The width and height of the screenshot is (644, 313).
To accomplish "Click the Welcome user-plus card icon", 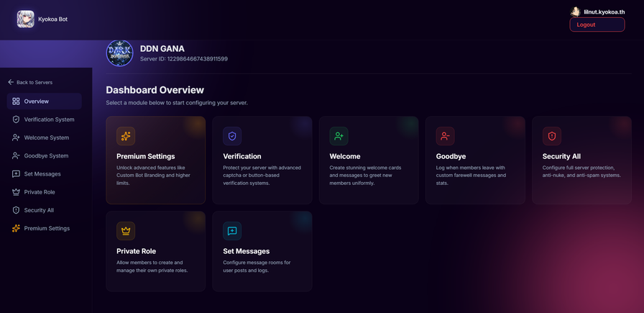I will 339,136.
